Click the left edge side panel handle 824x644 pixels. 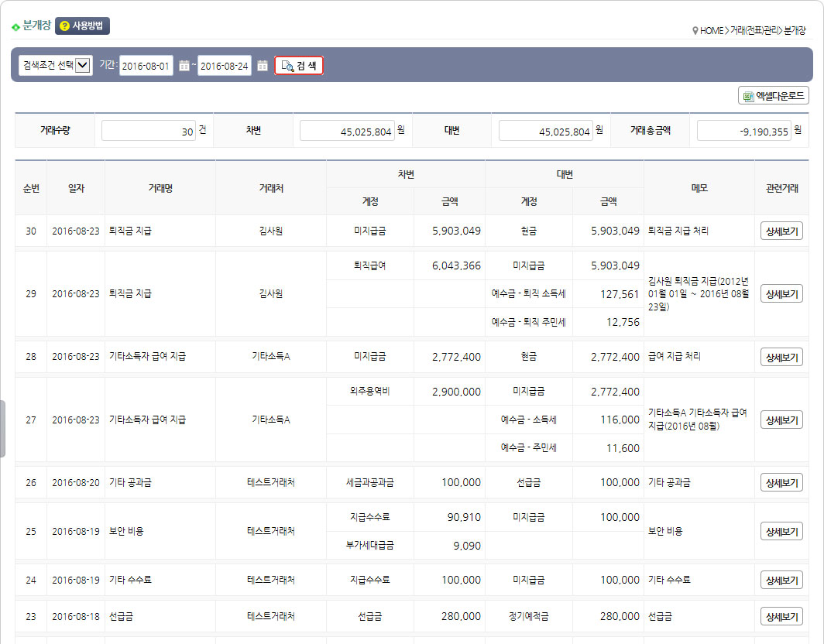pyautogui.click(x=2, y=429)
